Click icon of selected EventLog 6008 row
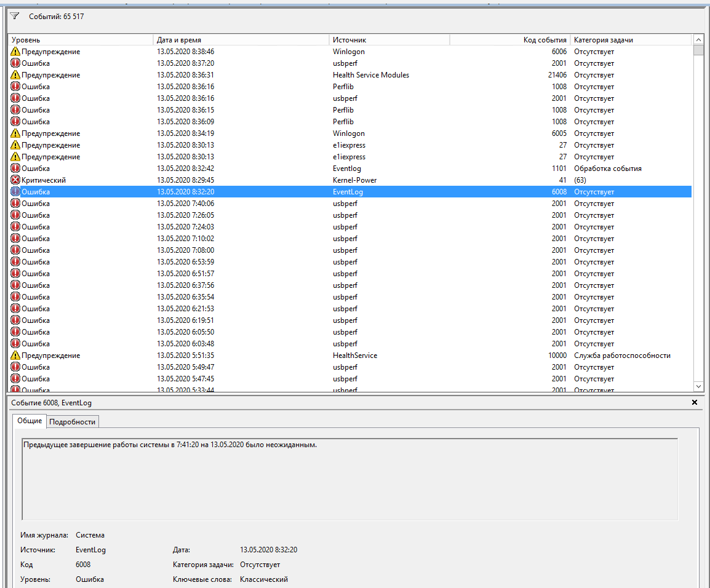This screenshot has width=710, height=588. (x=15, y=192)
